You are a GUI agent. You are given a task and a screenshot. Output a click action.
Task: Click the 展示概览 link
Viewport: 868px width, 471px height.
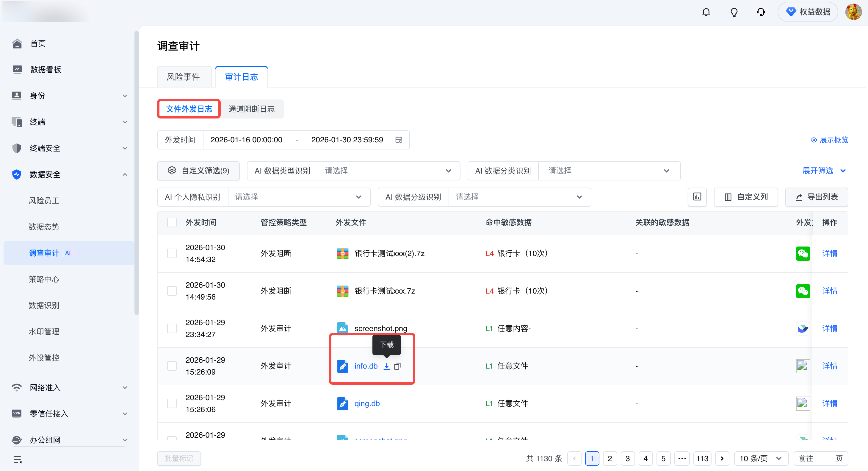pyautogui.click(x=829, y=140)
